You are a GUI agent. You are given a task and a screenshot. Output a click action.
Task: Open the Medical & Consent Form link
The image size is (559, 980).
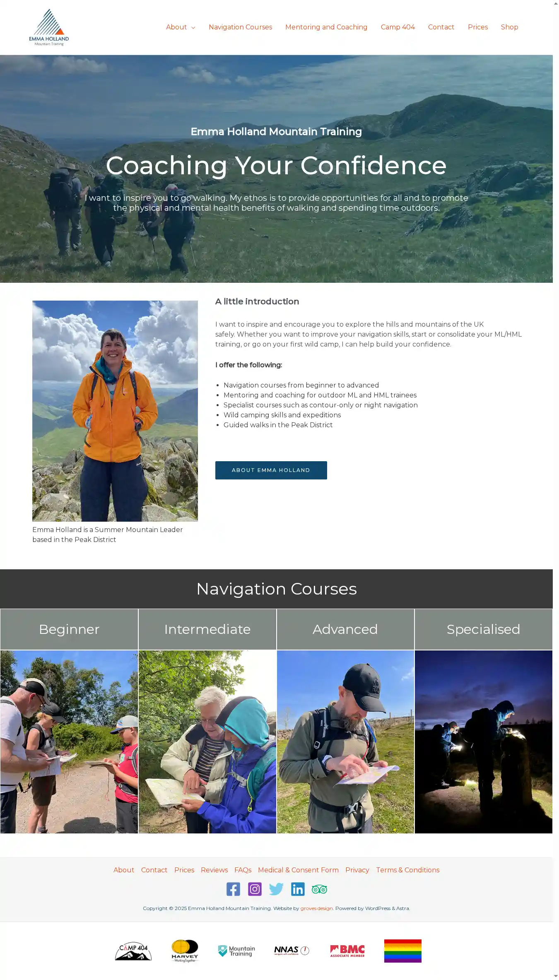(298, 870)
